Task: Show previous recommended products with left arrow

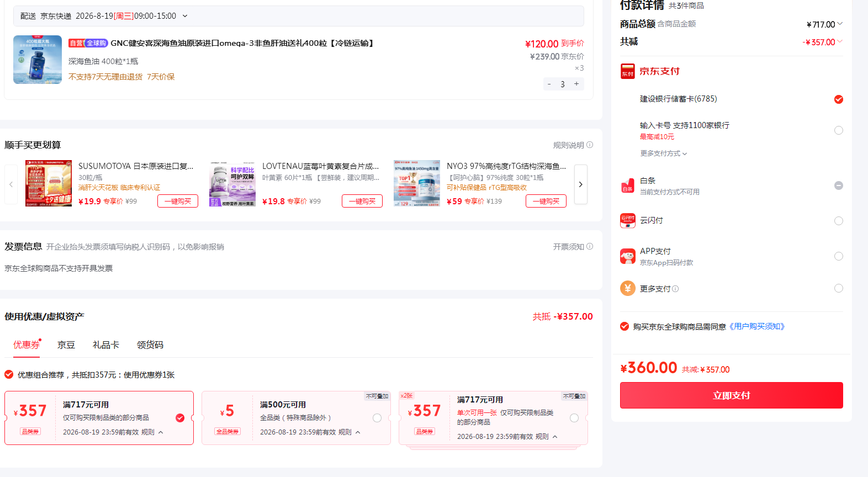Action: [11, 184]
